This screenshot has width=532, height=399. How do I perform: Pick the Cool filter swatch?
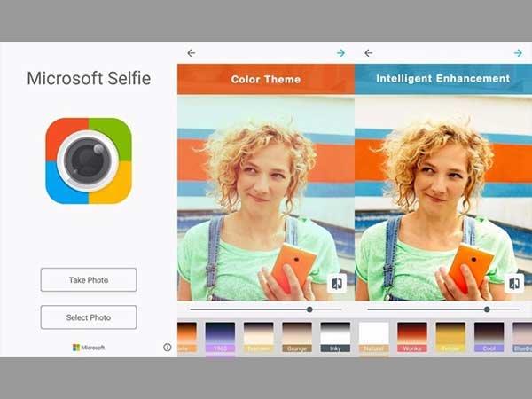click(x=489, y=337)
